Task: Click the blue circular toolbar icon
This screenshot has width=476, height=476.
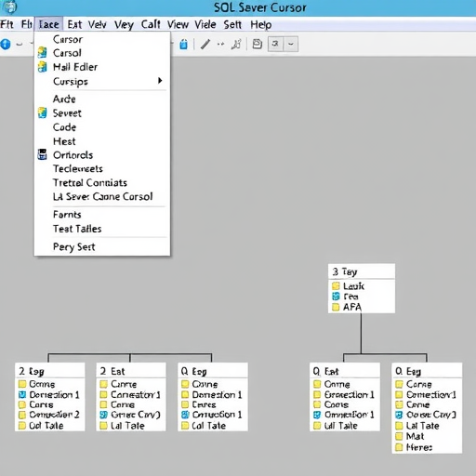Action: click(6, 44)
